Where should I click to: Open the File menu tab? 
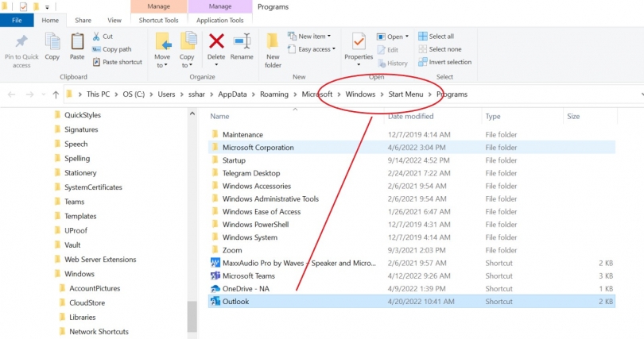pos(17,20)
